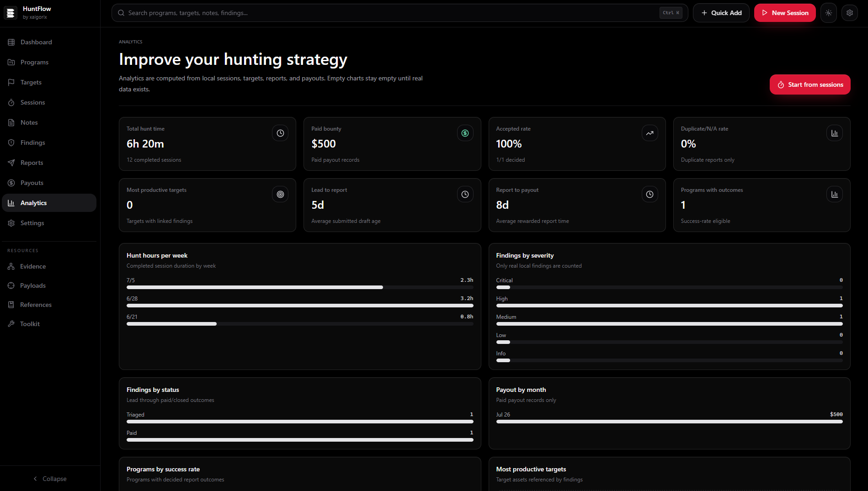Collapse the sidebar
The image size is (868, 491).
tap(50, 479)
